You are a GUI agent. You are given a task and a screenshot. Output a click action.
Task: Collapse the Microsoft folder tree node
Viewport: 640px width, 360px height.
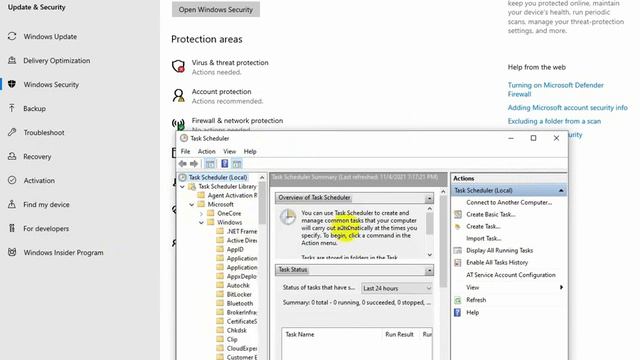191,204
